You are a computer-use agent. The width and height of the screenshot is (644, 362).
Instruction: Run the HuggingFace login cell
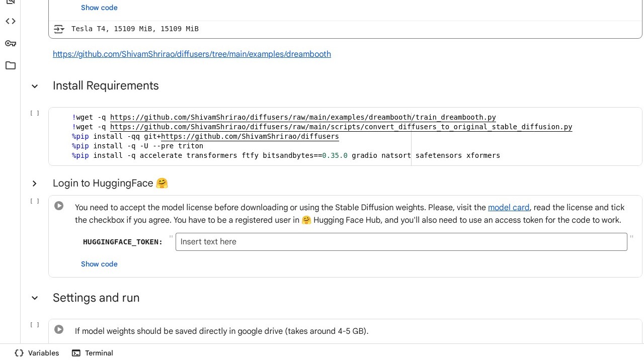tap(59, 206)
